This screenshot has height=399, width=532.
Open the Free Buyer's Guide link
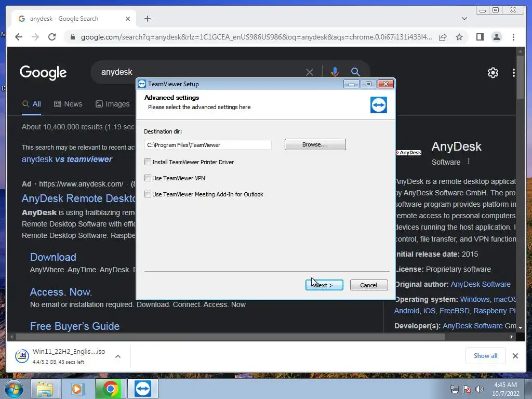click(x=75, y=326)
